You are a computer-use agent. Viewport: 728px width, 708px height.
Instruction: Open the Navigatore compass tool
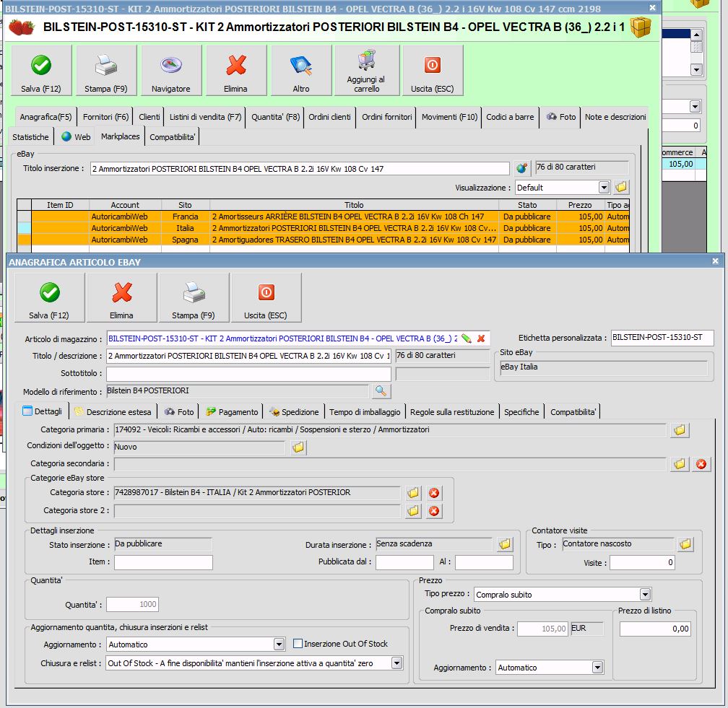[171, 71]
